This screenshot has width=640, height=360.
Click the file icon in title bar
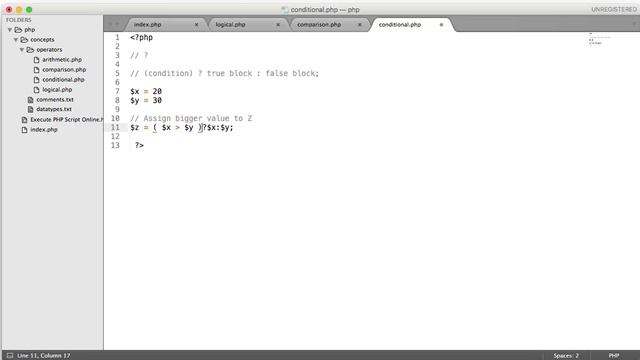point(285,9)
